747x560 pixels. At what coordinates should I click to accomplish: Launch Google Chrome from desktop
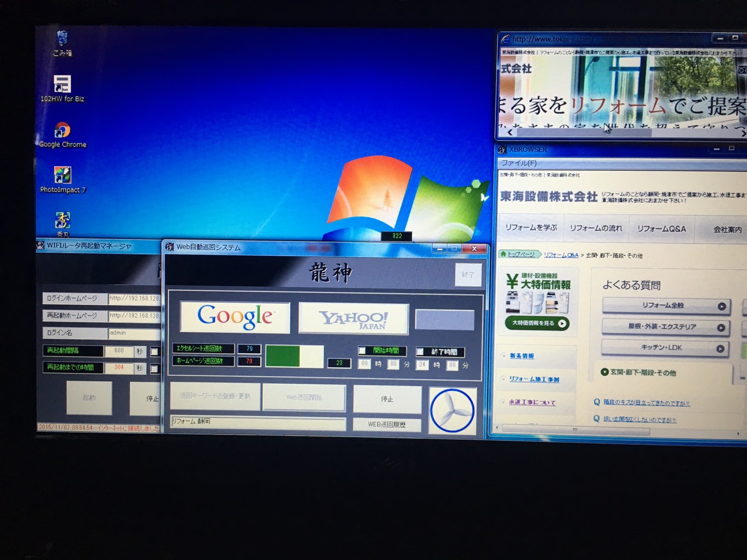tap(62, 131)
